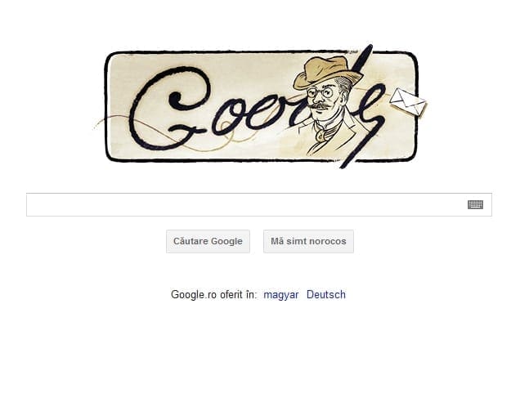The image size is (529, 420).
Task: Click the man's necktie and collar
Action: (323, 132)
